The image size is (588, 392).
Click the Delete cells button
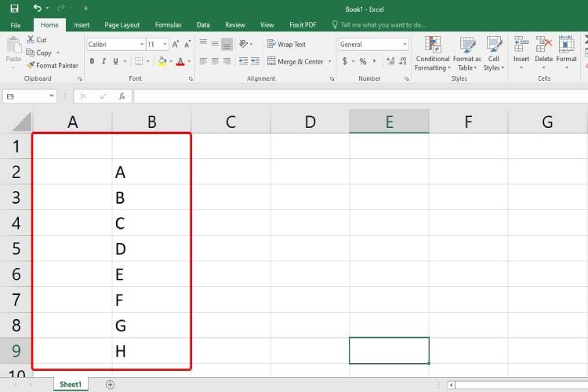(x=544, y=53)
